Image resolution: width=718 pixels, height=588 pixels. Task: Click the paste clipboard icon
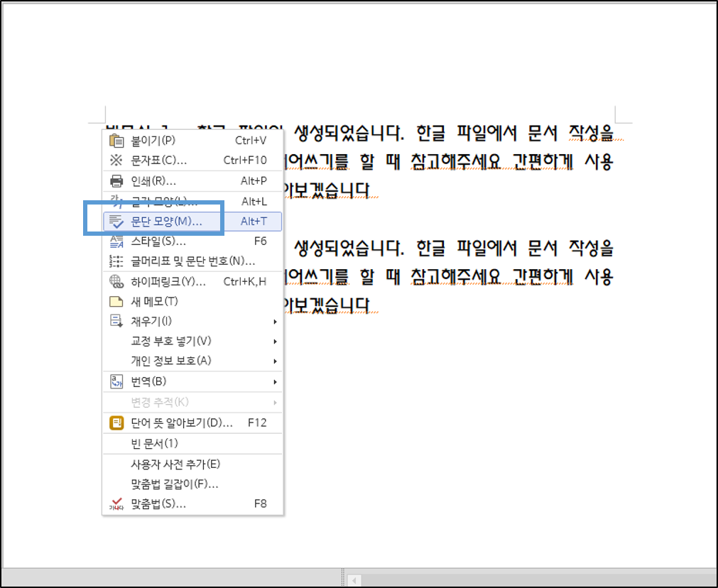click(116, 141)
